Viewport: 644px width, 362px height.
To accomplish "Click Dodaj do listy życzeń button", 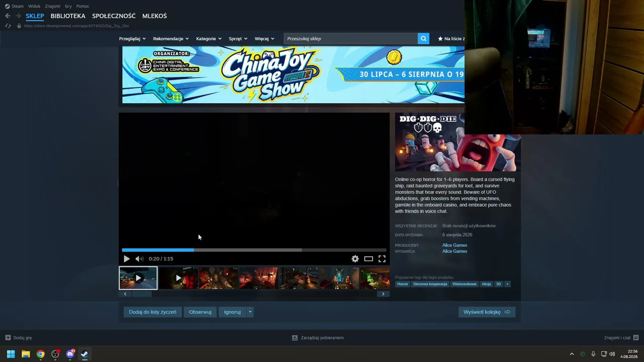I will (152, 312).
